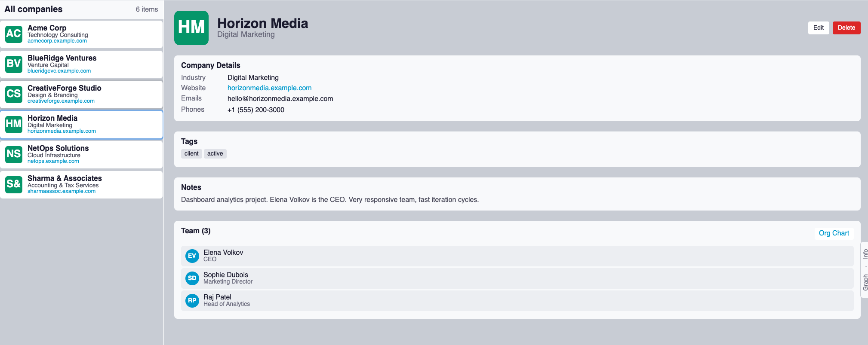
Task: Click the Horizon Media page title
Action: click(262, 23)
